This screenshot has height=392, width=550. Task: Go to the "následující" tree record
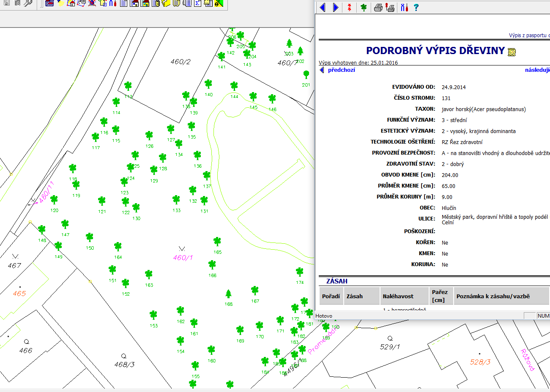[x=537, y=70]
